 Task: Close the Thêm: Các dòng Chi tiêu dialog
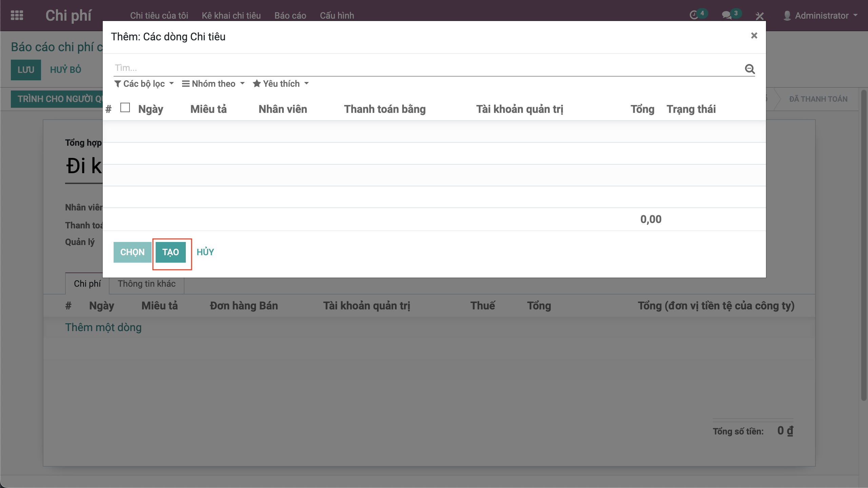click(754, 36)
